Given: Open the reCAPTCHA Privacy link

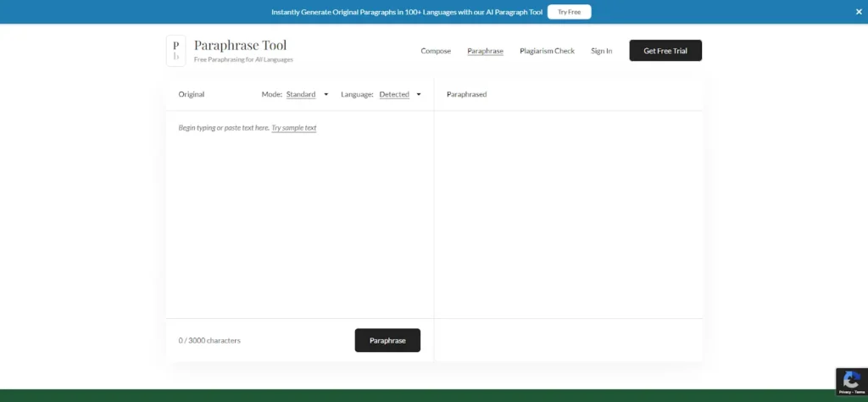Looking at the screenshot, I should tap(843, 392).
